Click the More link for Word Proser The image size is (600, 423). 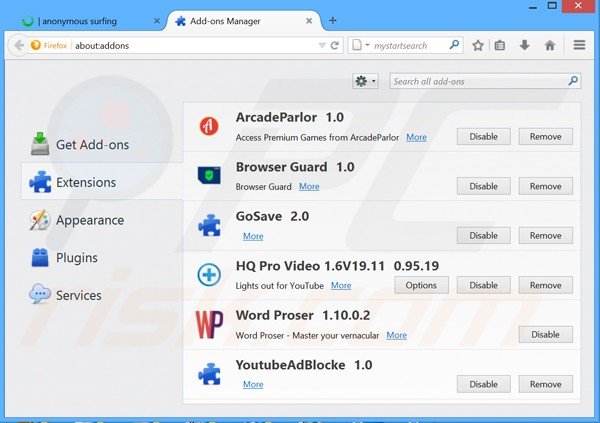[396, 335]
